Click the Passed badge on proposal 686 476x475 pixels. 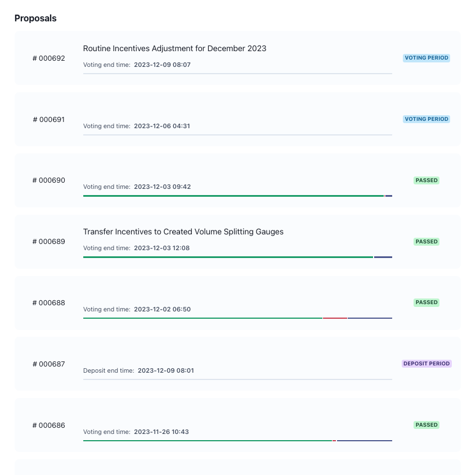pyautogui.click(x=426, y=425)
